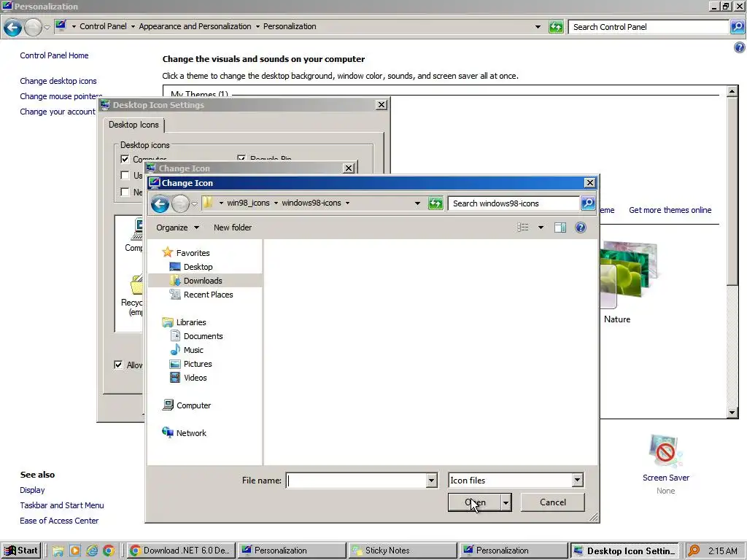Viewport: 747px width, 560px height.
Task: Open the Control Panel Home link
Action: (x=54, y=55)
